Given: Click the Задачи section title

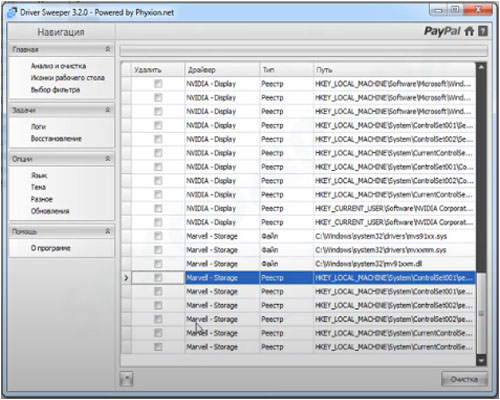Looking at the screenshot, I should (x=24, y=110).
